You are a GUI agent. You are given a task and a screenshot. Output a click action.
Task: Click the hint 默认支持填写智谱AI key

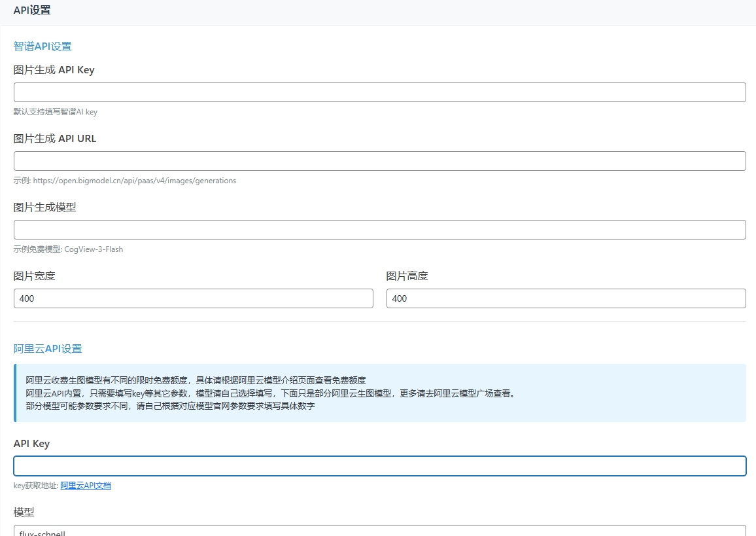pyautogui.click(x=56, y=112)
